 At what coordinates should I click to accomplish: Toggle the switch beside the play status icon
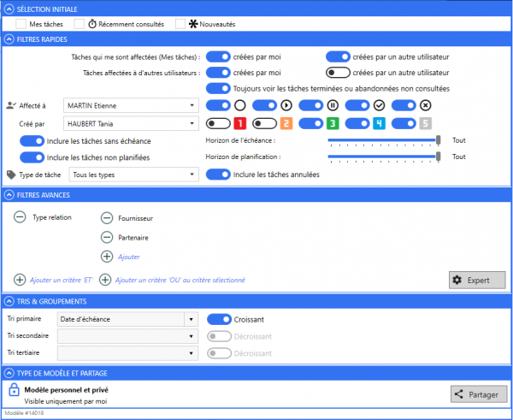(265, 105)
